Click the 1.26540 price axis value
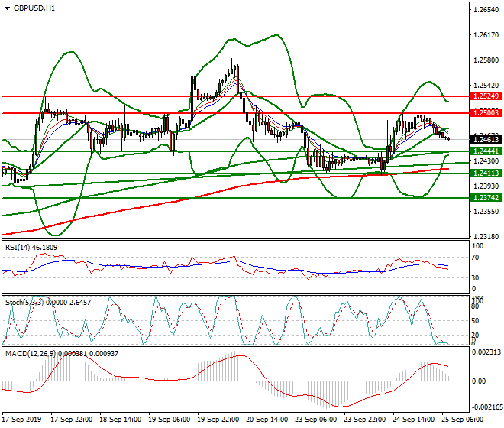Image resolution: width=504 pixels, height=428 pixels. point(486,10)
